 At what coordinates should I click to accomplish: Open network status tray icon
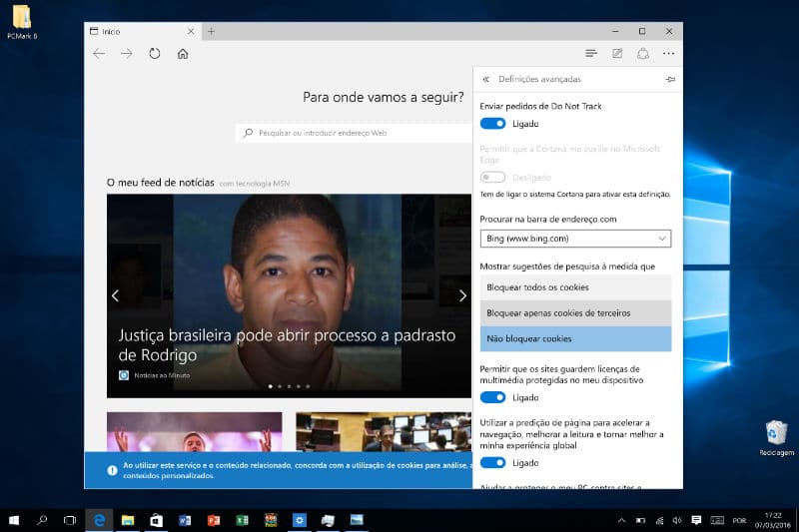(x=659, y=520)
